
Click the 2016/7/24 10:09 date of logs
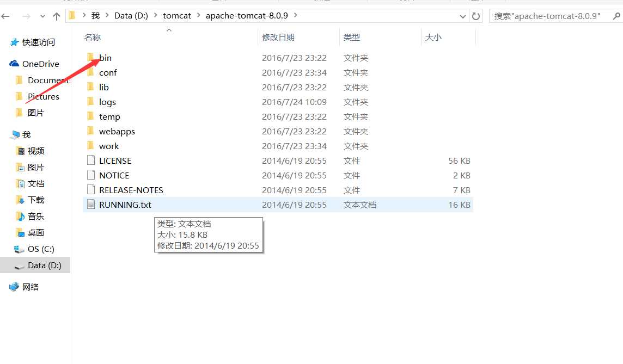(294, 102)
